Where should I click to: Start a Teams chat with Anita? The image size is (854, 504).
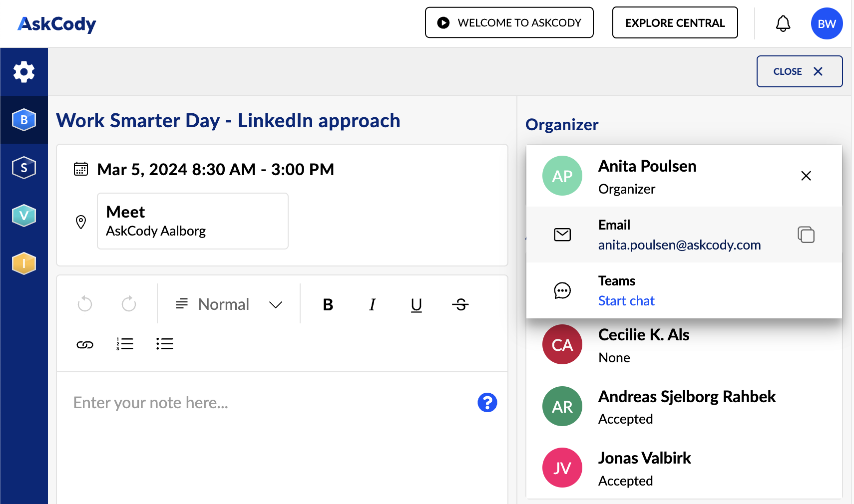point(626,301)
